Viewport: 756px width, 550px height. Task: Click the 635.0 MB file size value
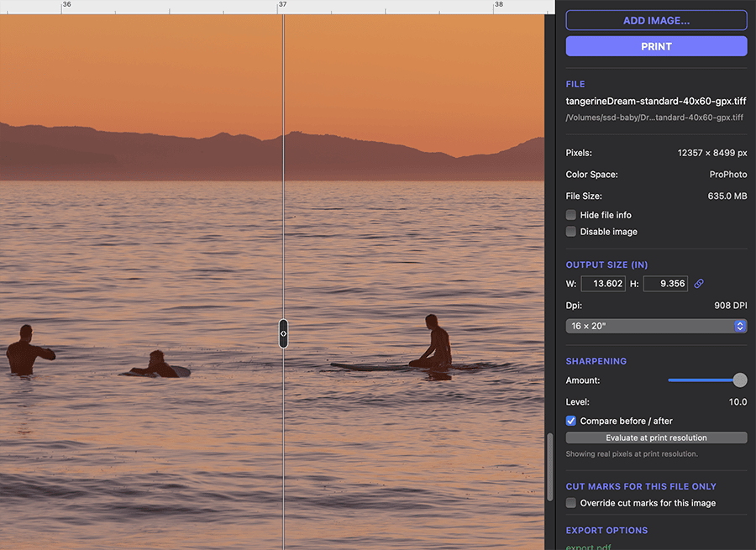tap(727, 196)
